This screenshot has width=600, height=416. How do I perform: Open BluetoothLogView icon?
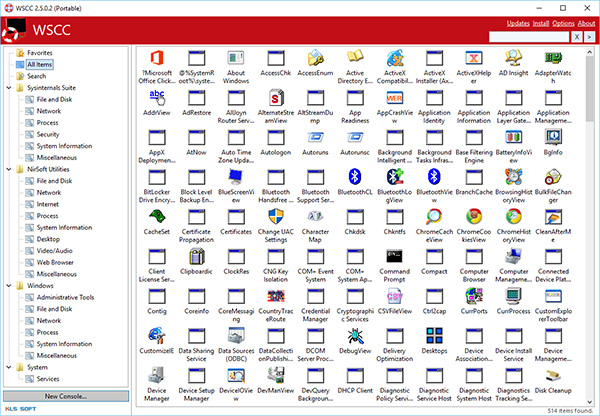click(395, 177)
